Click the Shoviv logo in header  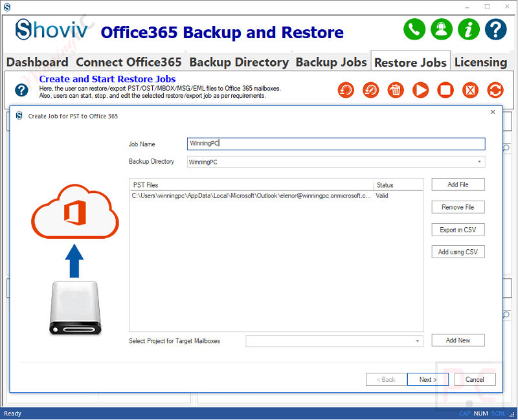[x=52, y=30]
